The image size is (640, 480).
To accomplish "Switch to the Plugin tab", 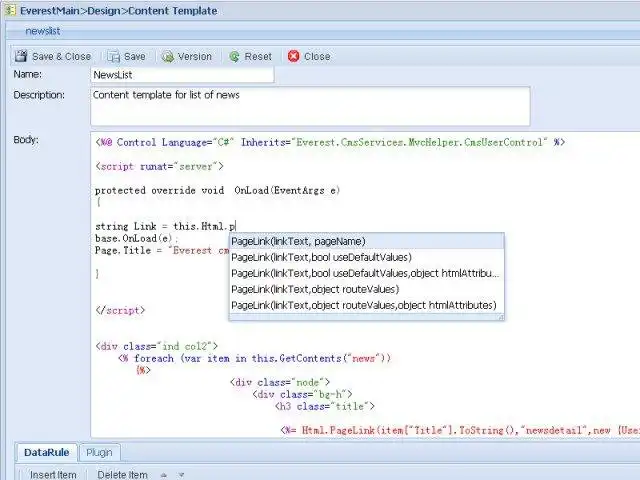I will (99, 452).
